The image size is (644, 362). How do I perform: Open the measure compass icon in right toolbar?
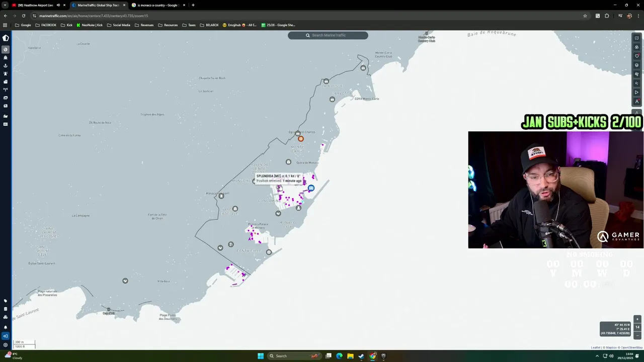pyautogui.click(x=636, y=102)
